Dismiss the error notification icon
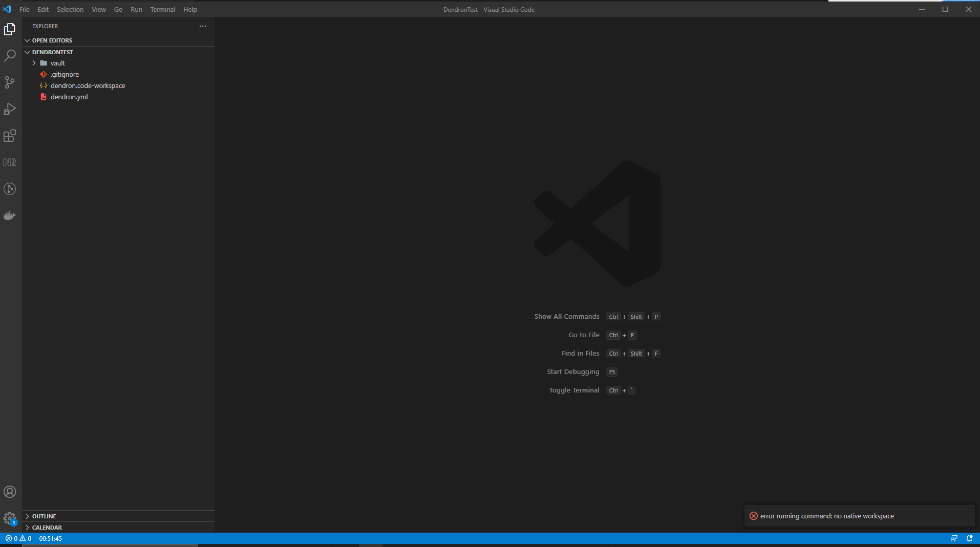 coord(754,516)
